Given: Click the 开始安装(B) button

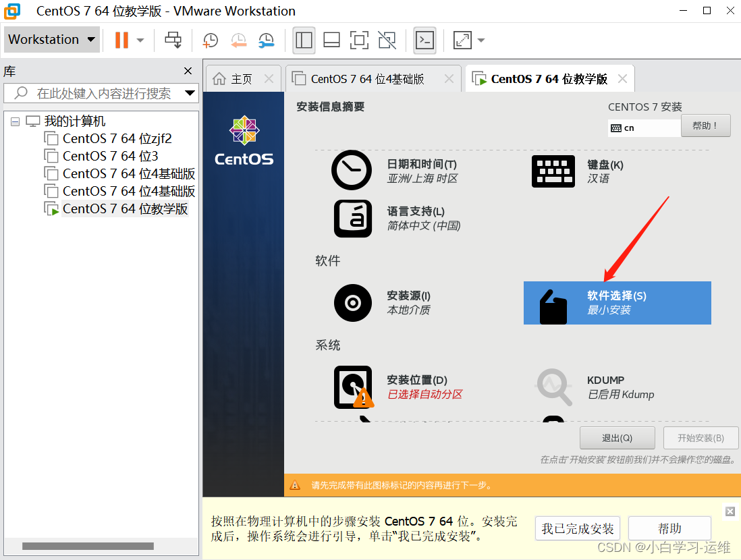Looking at the screenshot, I should 701,438.
